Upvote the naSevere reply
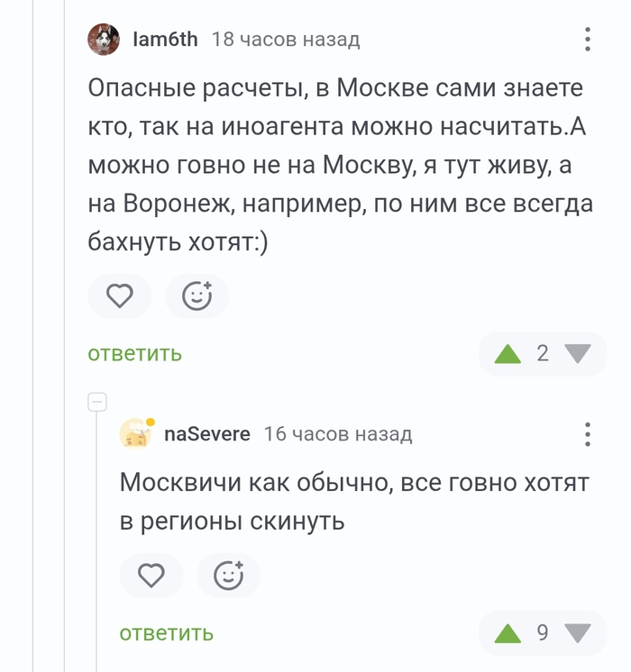This screenshot has height=672, width=631. pyautogui.click(x=508, y=632)
